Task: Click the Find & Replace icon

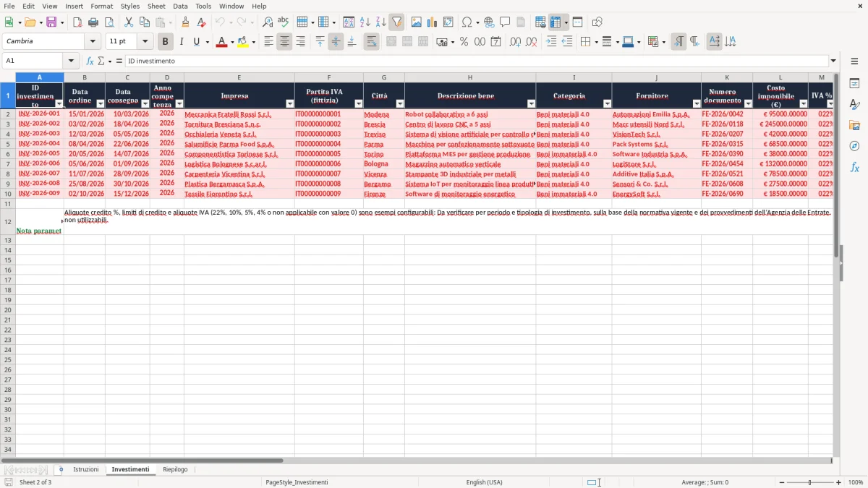Action: point(268,22)
